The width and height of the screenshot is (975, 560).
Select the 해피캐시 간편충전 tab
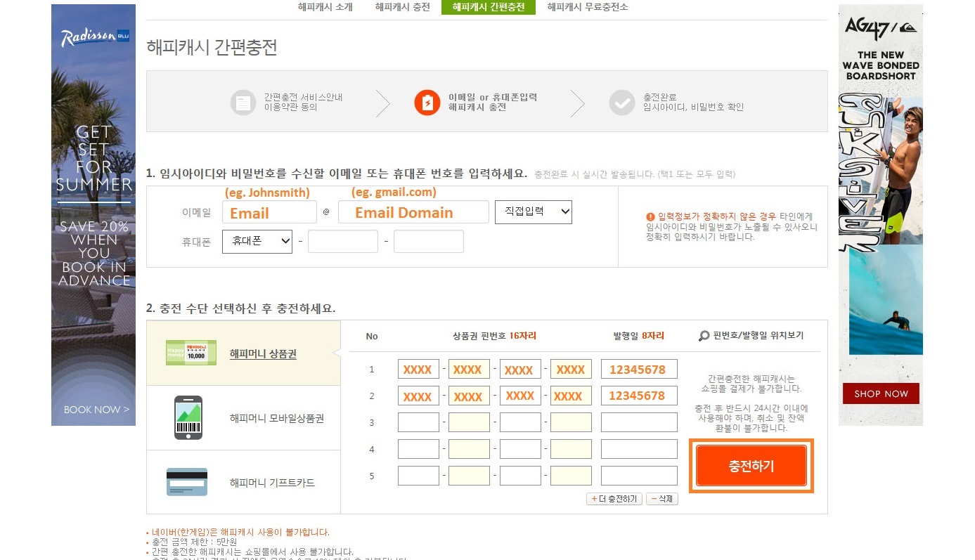[488, 7]
